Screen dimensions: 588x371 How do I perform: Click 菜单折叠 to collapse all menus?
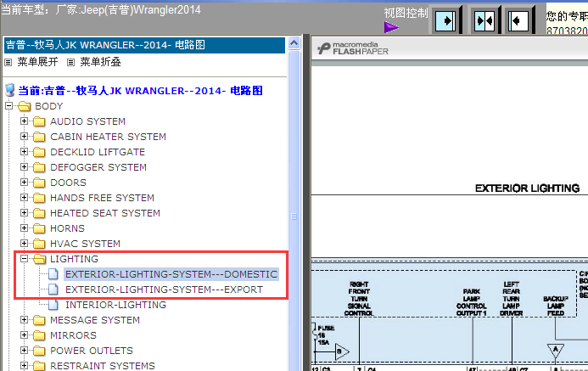click(100, 62)
